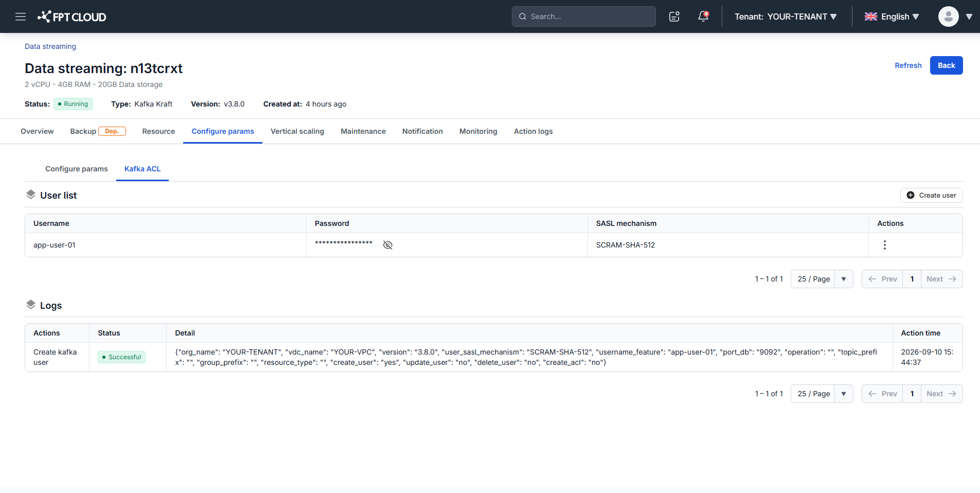The width and height of the screenshot is (980, 493).
Task: Click the plus icon on Create user
Action: coord(911,195)
